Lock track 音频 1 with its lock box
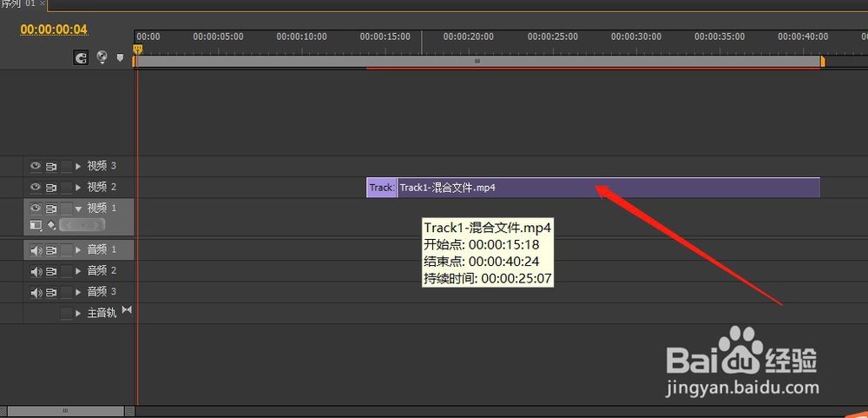The height and width of the screenshot is (418, 868). click(67, 250)
